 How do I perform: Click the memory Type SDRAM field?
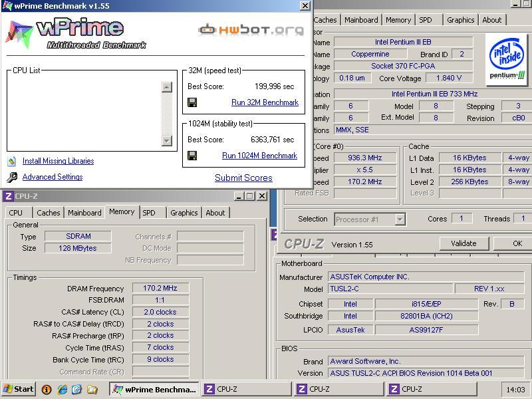(x=78, y=236)
